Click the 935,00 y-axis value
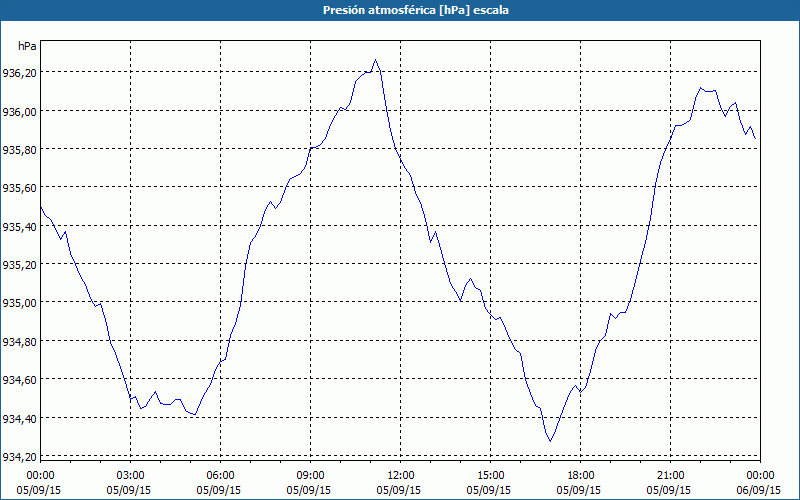 [18, 303]
